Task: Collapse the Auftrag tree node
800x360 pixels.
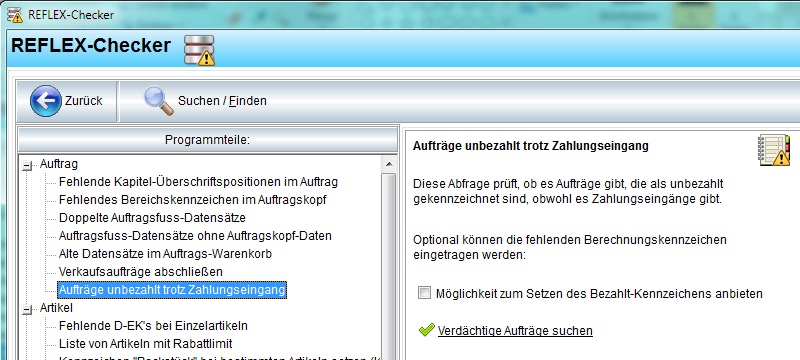Action: [x=27, y=165]
